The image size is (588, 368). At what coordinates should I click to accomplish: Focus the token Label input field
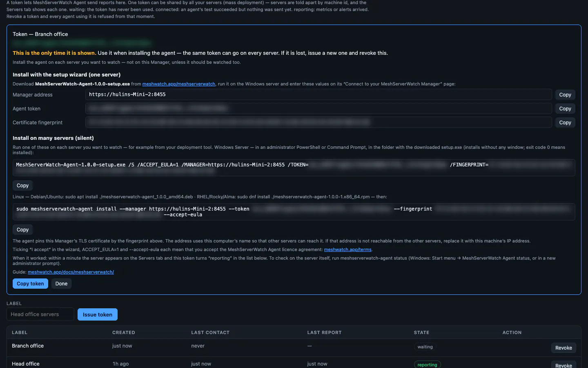(x=40, y=314)
